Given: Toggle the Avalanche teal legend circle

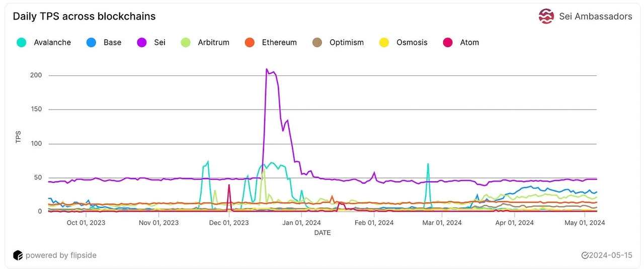Looking at the screenshot, I should tap(21, 43).
